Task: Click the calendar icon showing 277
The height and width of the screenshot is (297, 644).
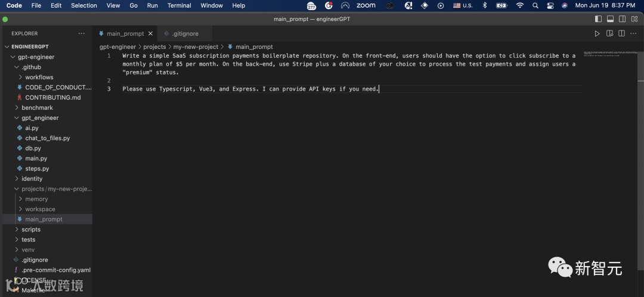Action: tap(311, 6)
